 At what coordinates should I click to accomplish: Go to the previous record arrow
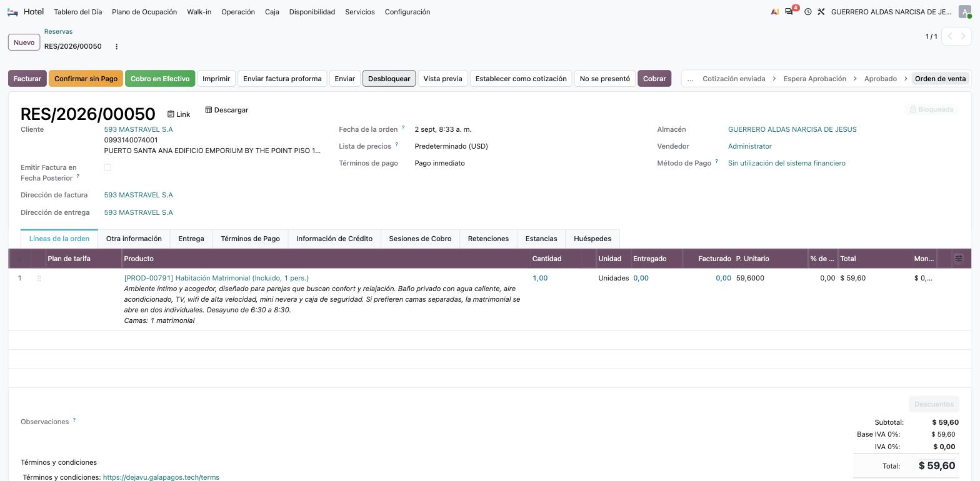949,36
